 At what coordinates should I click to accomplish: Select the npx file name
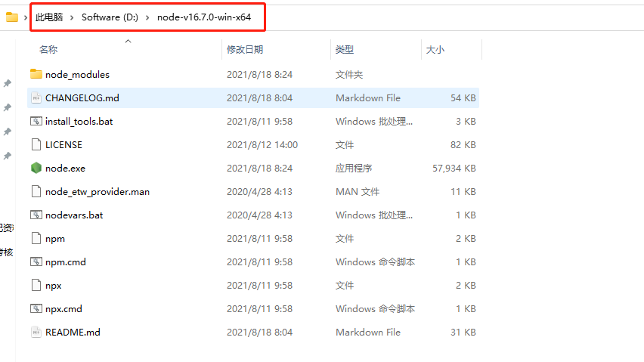tap(54, 286)
